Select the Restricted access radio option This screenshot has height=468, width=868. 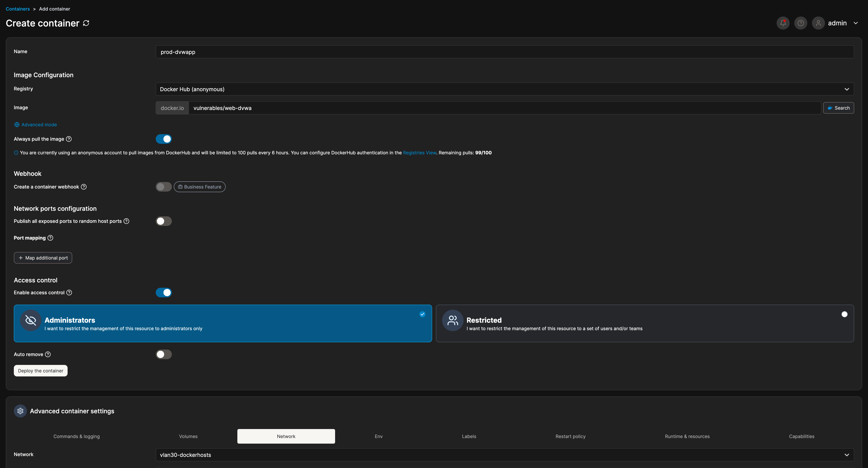[844, 314]
